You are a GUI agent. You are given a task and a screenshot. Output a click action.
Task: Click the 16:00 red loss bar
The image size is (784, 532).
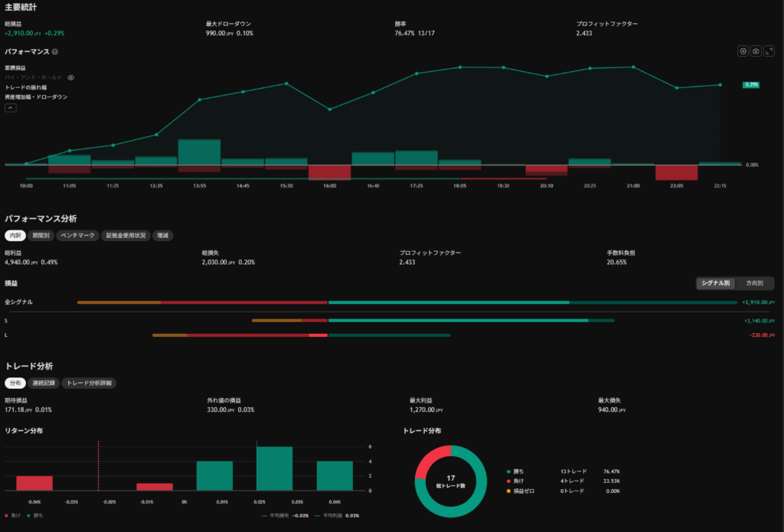[329, 172]
